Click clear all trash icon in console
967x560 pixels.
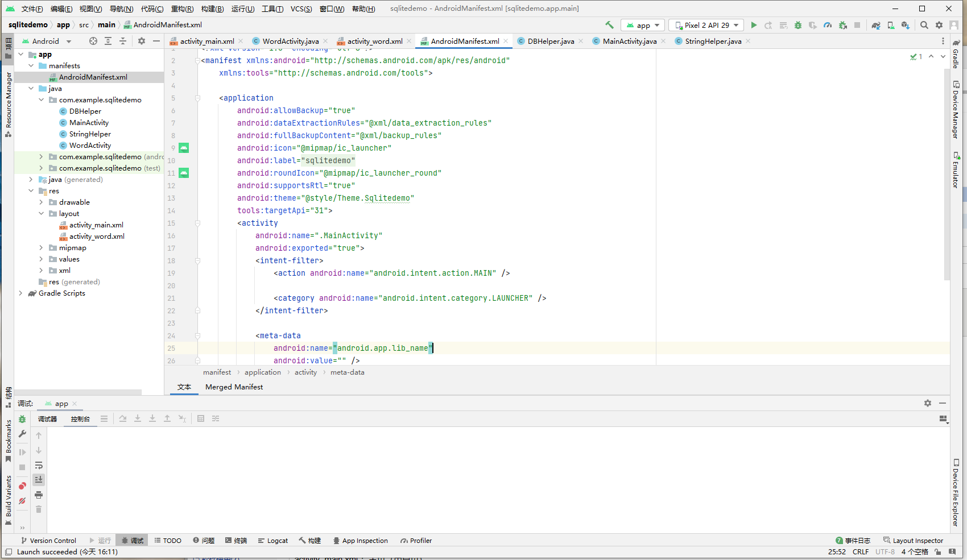(x=39, y=509)
